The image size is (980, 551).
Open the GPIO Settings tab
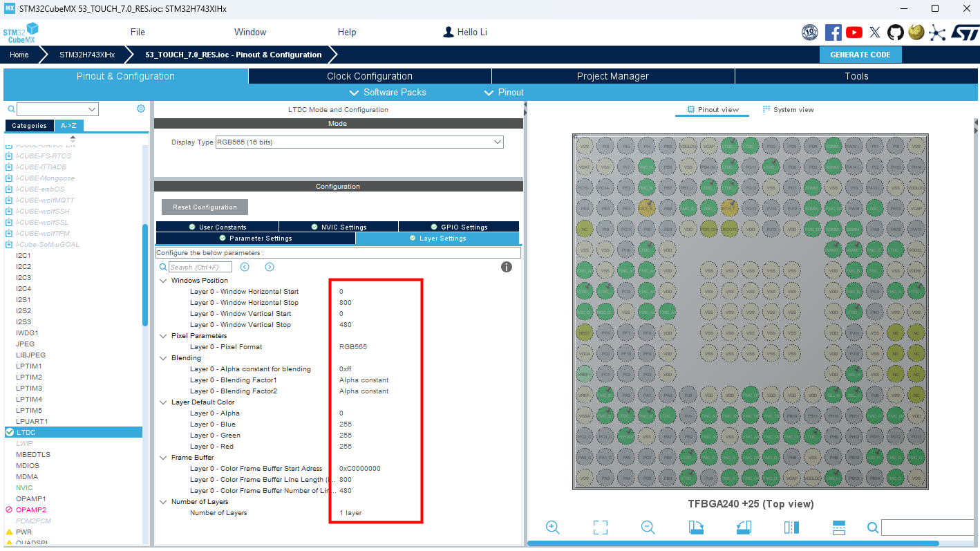coord(459,227)
